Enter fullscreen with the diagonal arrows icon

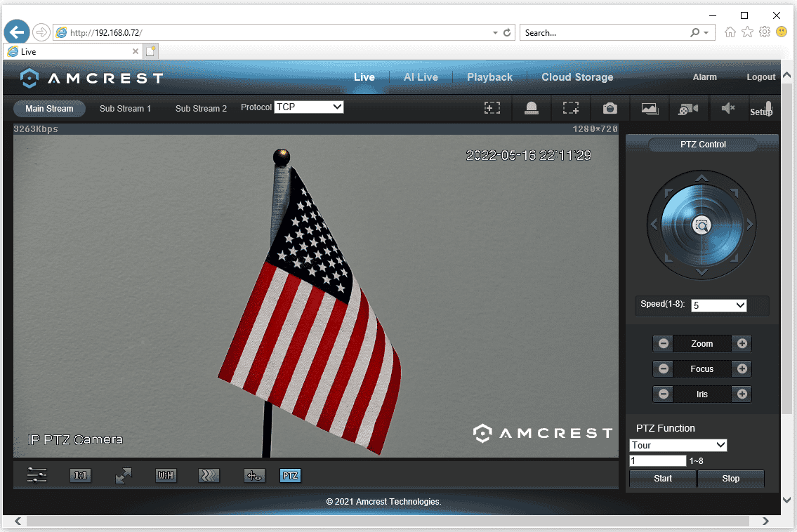tap(124, 475)
